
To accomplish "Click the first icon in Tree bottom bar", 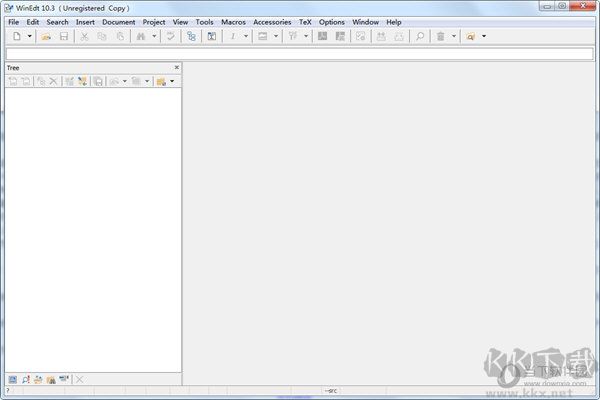I will (x=12, y=379).
